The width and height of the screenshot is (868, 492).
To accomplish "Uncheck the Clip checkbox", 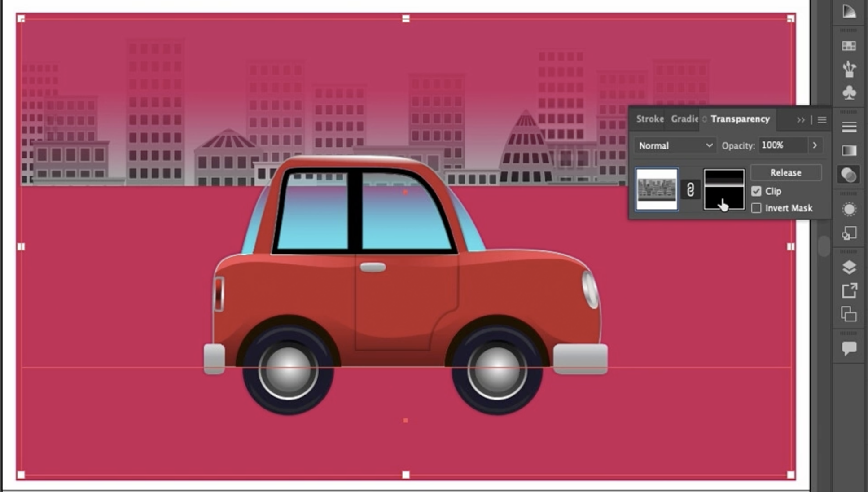I will coord(757,191).
